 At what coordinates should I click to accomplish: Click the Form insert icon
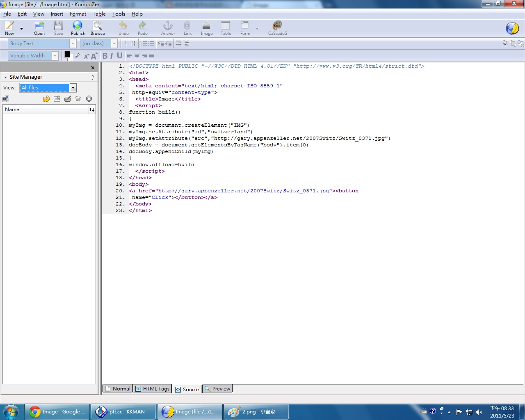(x=245, y=26)
